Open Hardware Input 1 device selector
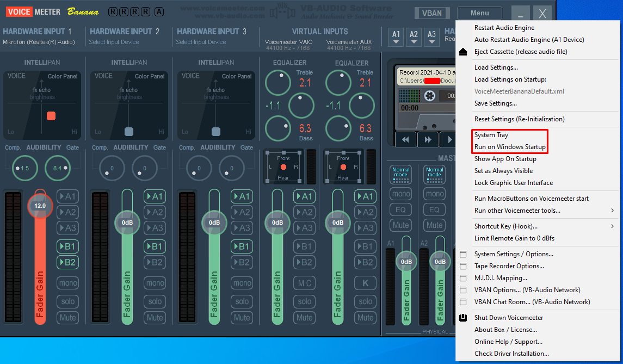The width and height of the screenshot is (623, 364). 39,42
